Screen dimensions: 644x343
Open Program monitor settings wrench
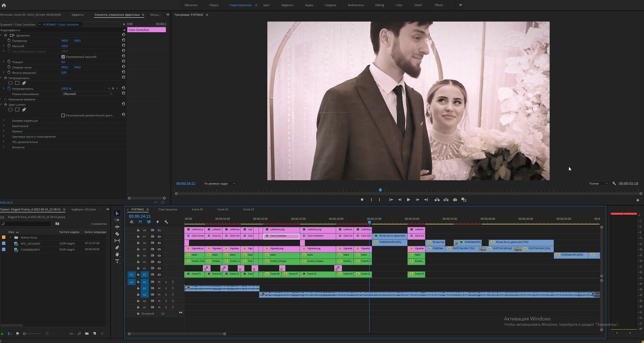614,183
